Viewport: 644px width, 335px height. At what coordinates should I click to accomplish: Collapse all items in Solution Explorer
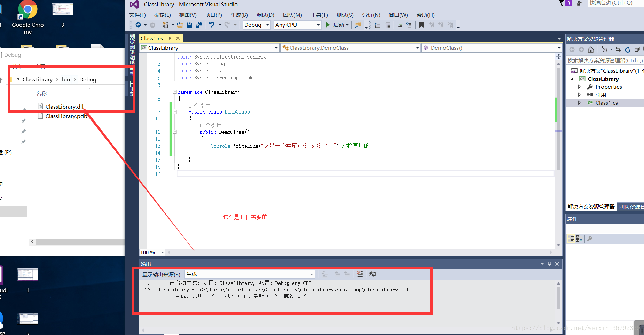pyautogui.click(x=637, y=49)
